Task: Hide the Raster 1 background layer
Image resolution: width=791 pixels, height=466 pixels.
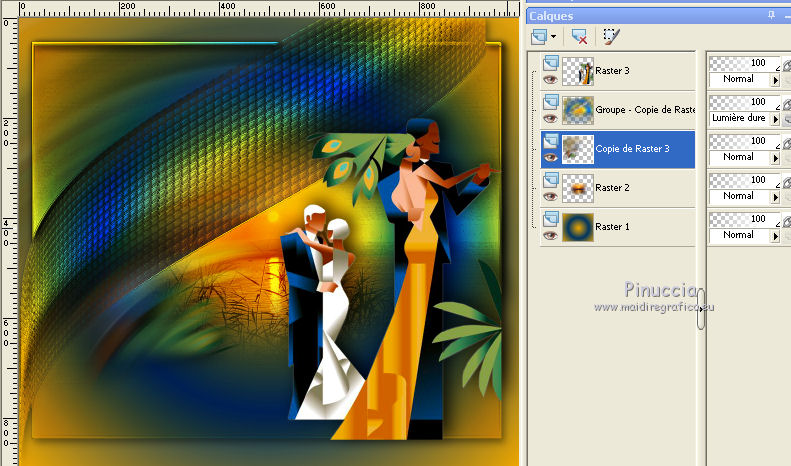Action: point(550,235)
